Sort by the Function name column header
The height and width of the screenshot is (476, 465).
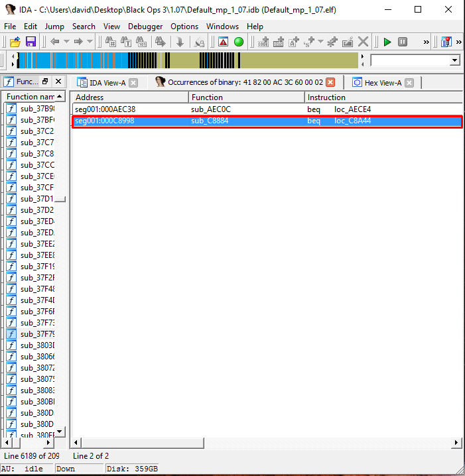[30, 97]
